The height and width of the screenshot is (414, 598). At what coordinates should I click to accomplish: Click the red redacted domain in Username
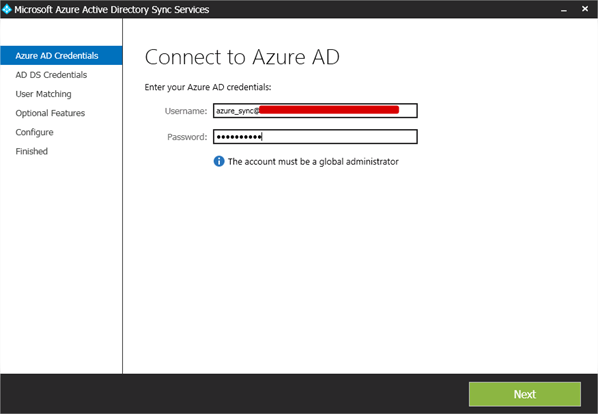click(329, 110)
